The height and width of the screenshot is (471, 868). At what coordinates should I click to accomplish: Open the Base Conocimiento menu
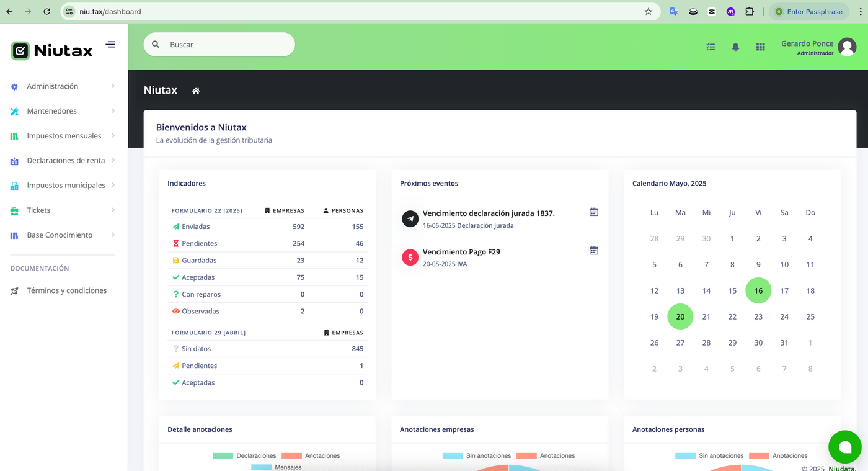pos(63,235)
